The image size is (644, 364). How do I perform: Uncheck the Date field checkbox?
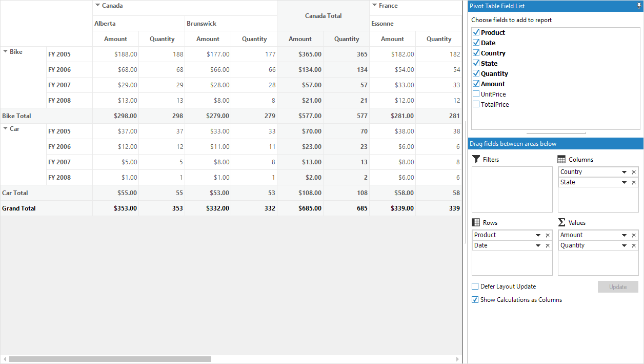tap(476, 43)
